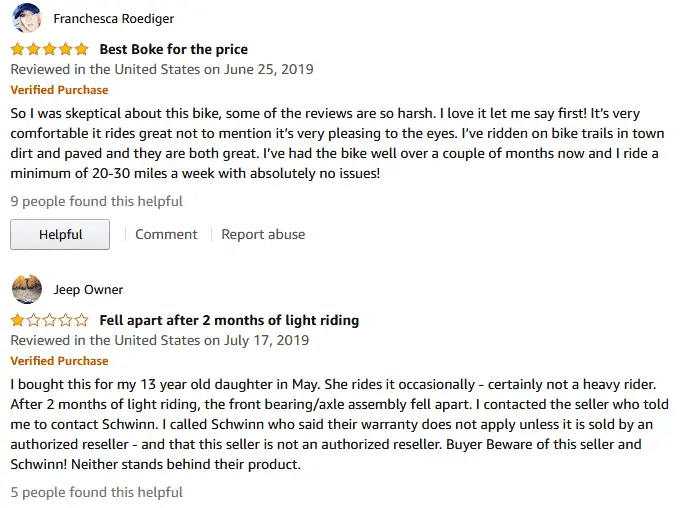This screenshot has height=508, width=688.
Task: Click the one-star rating icon
Action: click(50, 320)
